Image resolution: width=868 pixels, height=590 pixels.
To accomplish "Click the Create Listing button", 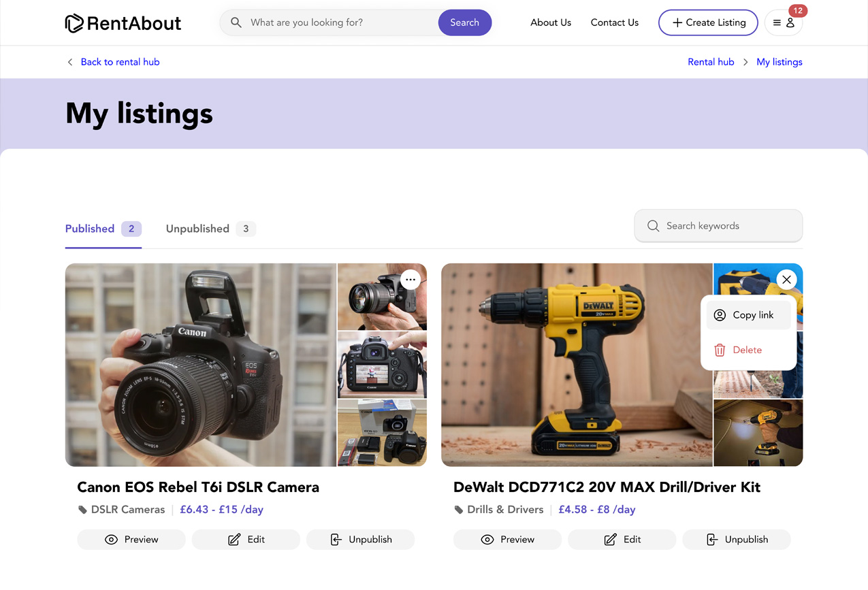I will point(708,22).
